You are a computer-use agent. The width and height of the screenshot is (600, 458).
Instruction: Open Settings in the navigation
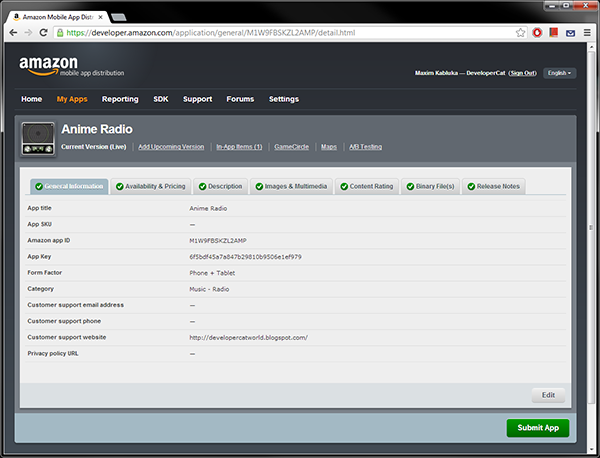tap(284, 99)
